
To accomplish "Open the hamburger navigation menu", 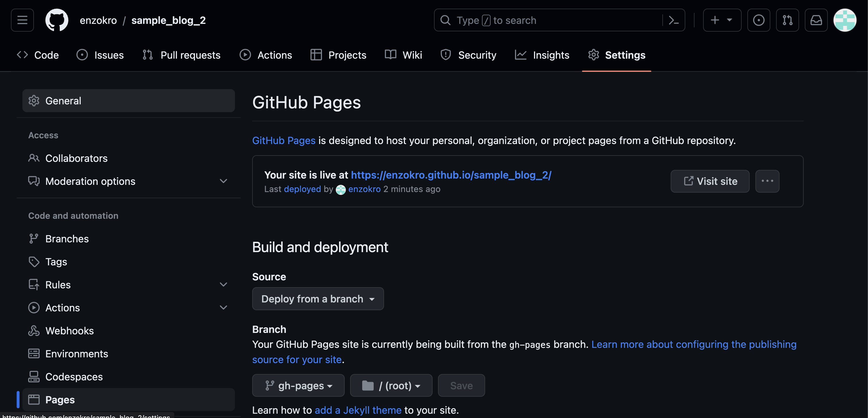I will click(22, 20).
